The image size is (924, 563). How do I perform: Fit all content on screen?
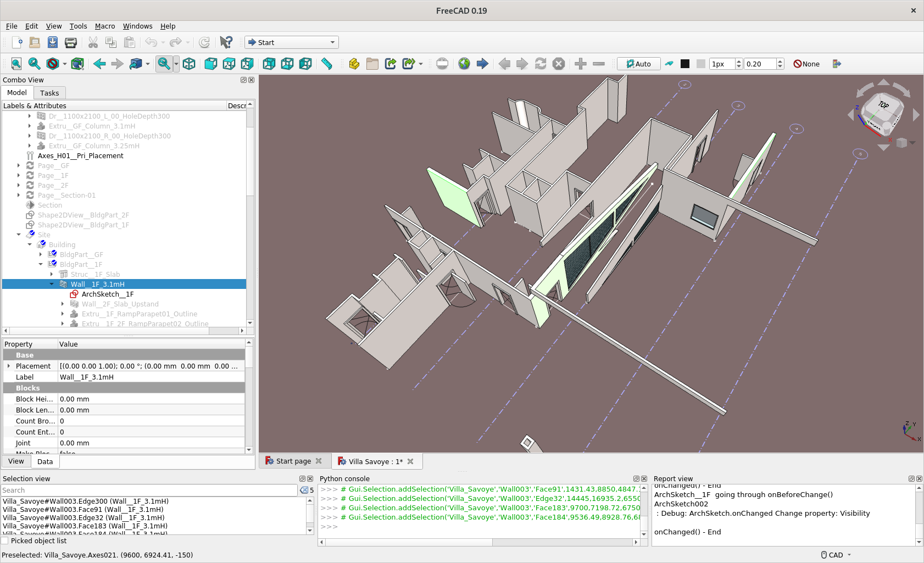click(x=16, y=64)
